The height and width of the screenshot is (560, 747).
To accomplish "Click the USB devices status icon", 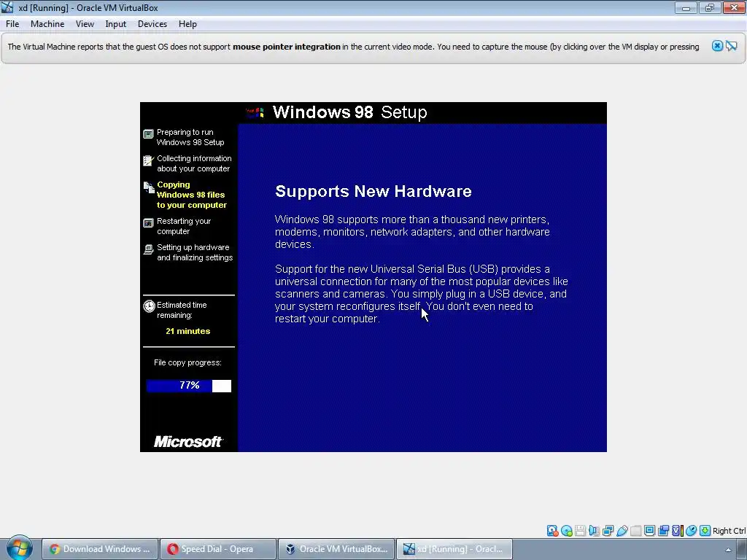I will [622, 531].
